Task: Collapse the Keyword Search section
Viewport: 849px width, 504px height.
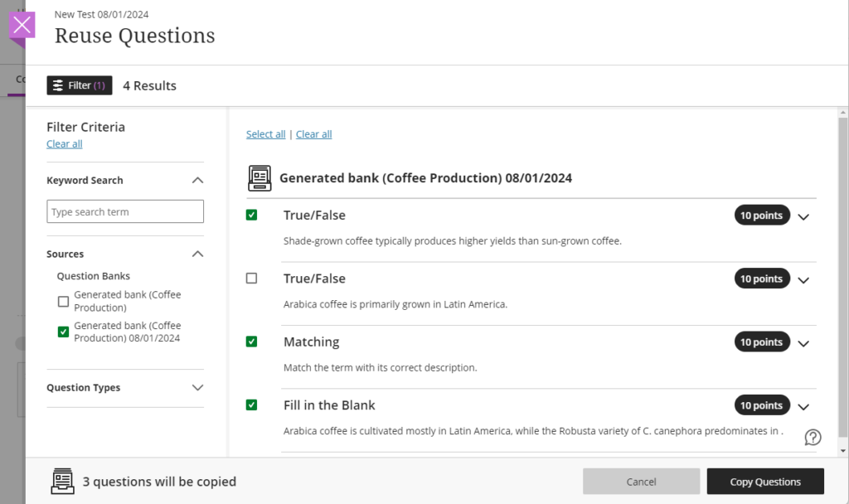Action: tap(197, 180)
